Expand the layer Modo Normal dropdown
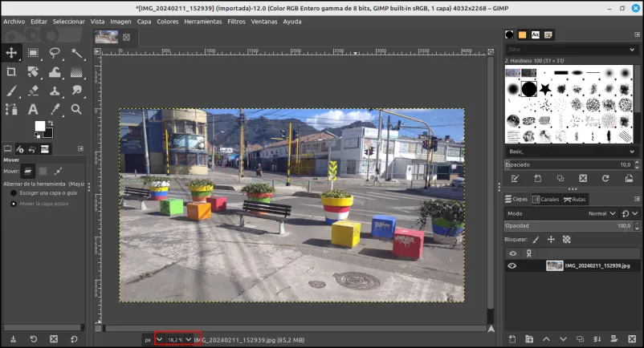Screen dimensions: 644x348 click(601, 213)
